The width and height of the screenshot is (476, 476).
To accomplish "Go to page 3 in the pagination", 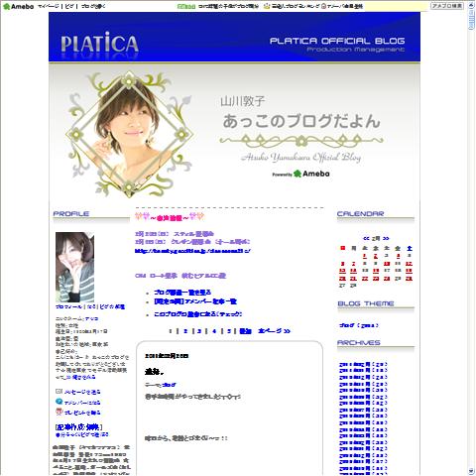I will coord(199,331).
